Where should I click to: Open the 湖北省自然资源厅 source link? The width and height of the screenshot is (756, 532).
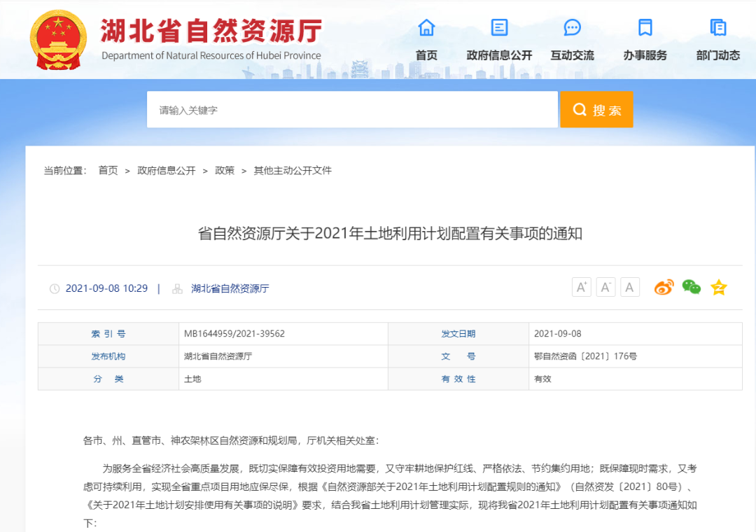[231, 288]
